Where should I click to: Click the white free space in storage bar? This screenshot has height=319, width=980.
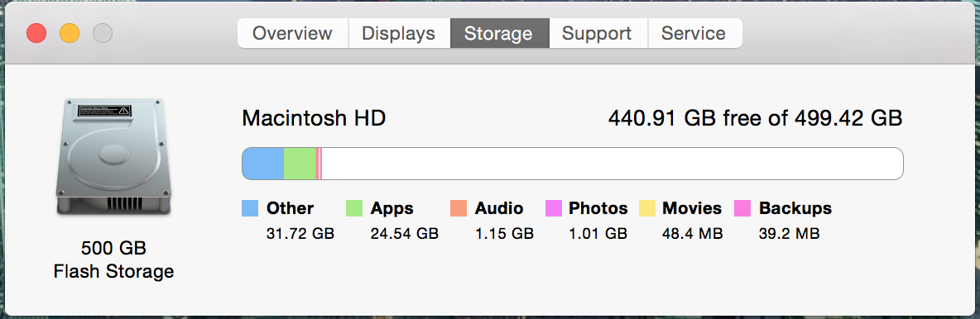click(x=612, y=164)
